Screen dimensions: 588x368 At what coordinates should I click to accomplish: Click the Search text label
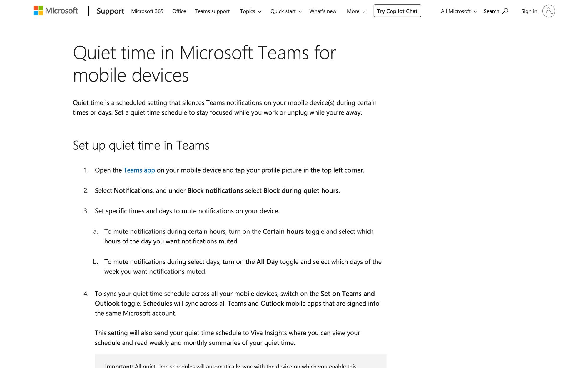(x=491, y=11)
